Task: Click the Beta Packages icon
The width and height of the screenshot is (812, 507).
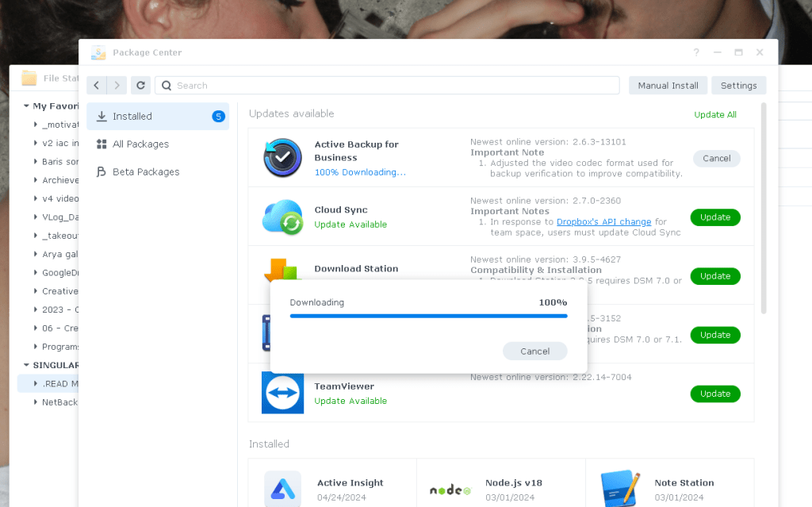Action: pos(101,171)
